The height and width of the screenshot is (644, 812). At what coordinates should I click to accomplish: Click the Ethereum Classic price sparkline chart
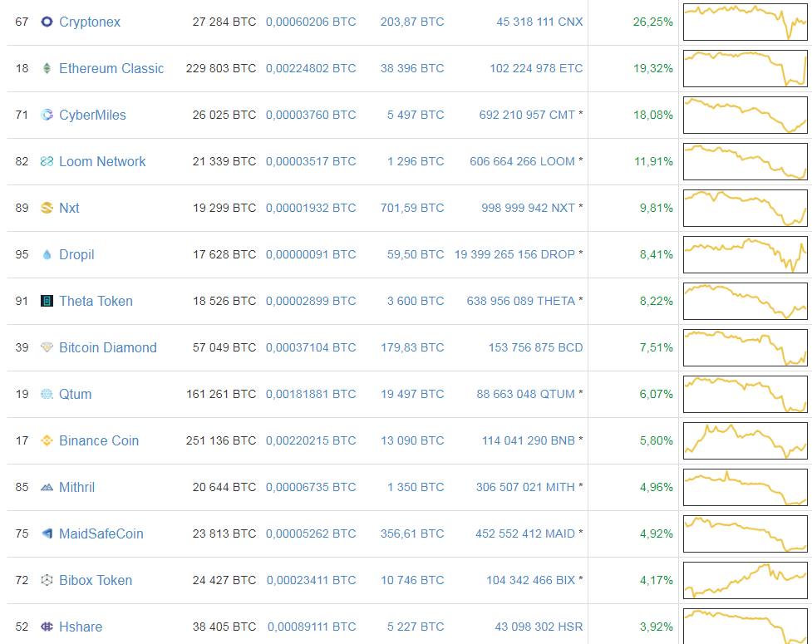(x=746, y=68)
